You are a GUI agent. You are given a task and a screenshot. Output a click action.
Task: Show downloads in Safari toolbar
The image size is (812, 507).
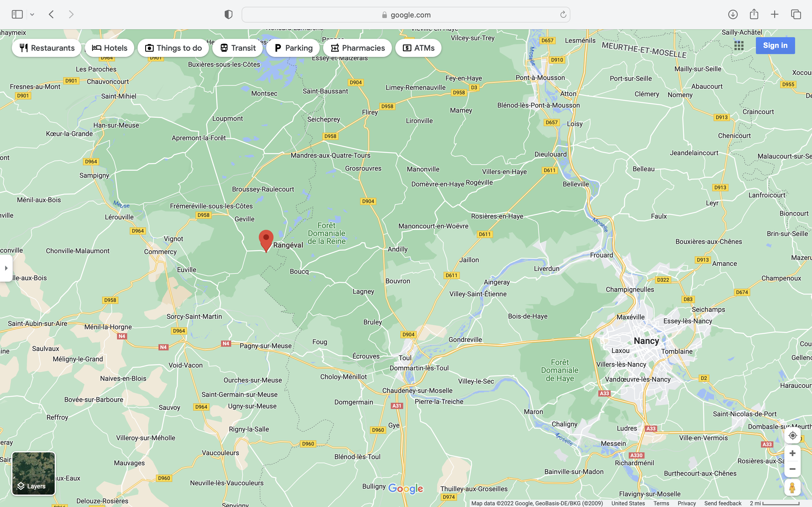click(733, 14)
